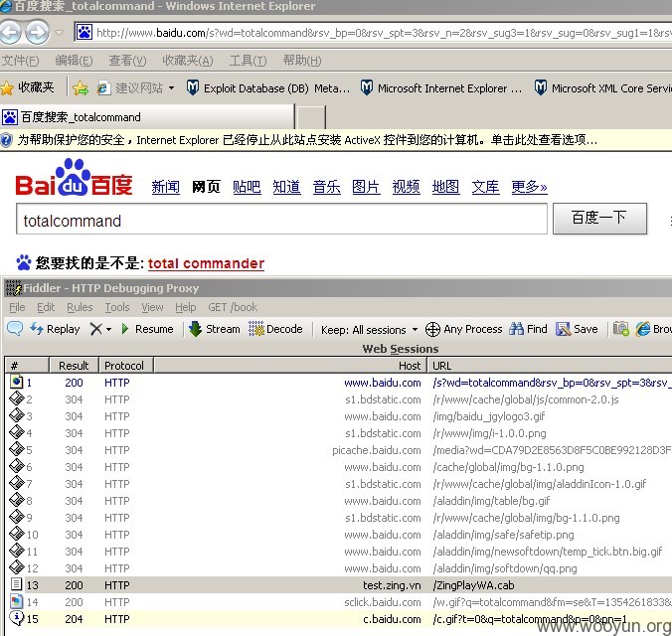Click the 百度一下 search button
Screen dimensions: 672x636
click(599, 219)
